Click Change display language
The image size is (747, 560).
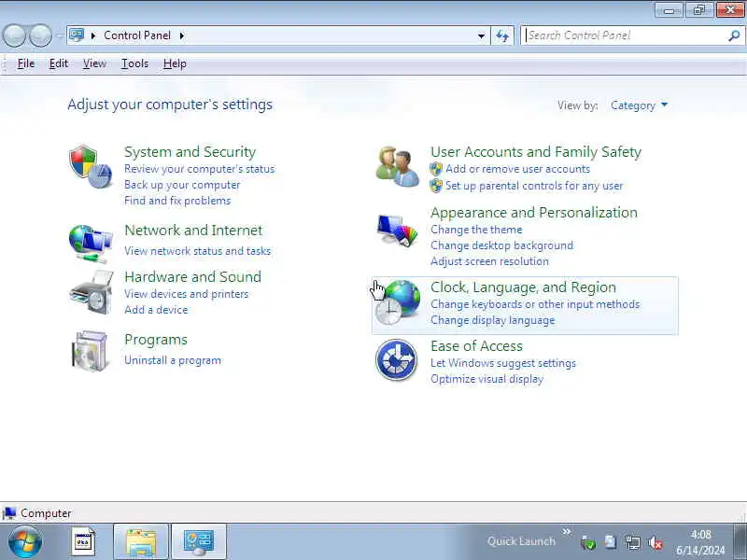pyautogui.click(x=493, y=320)
